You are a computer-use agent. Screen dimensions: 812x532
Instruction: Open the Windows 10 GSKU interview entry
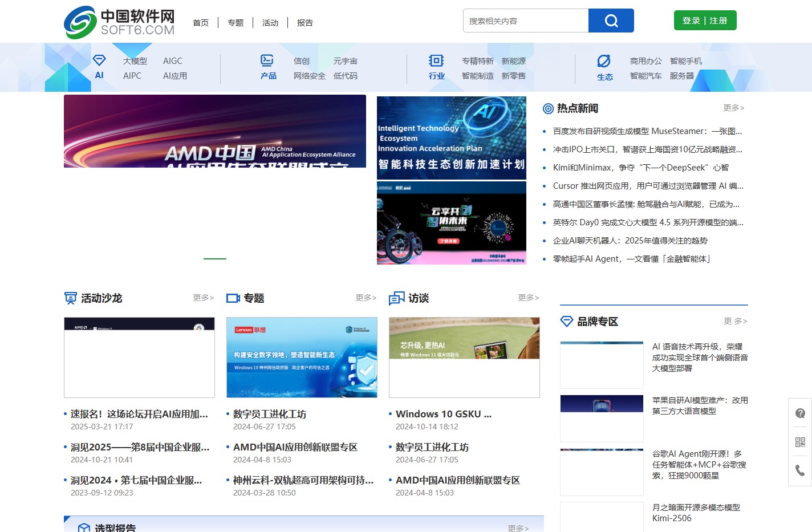click(444, 414)
